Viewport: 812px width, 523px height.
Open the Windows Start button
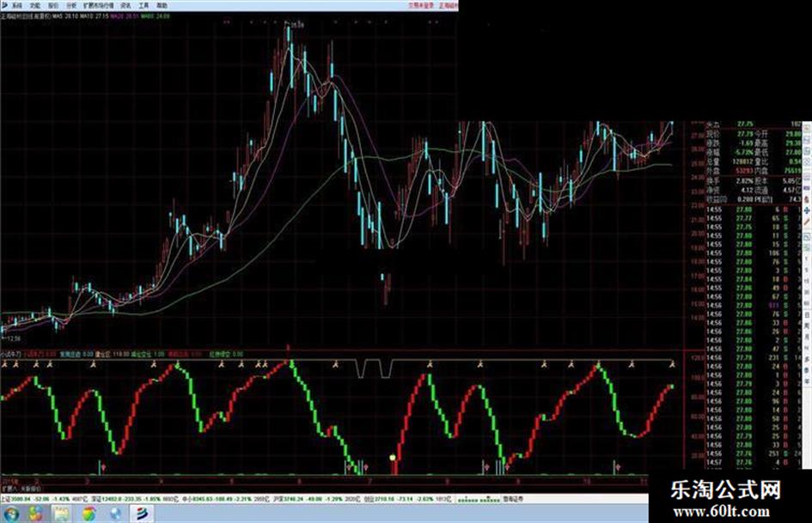pos(11,514)
